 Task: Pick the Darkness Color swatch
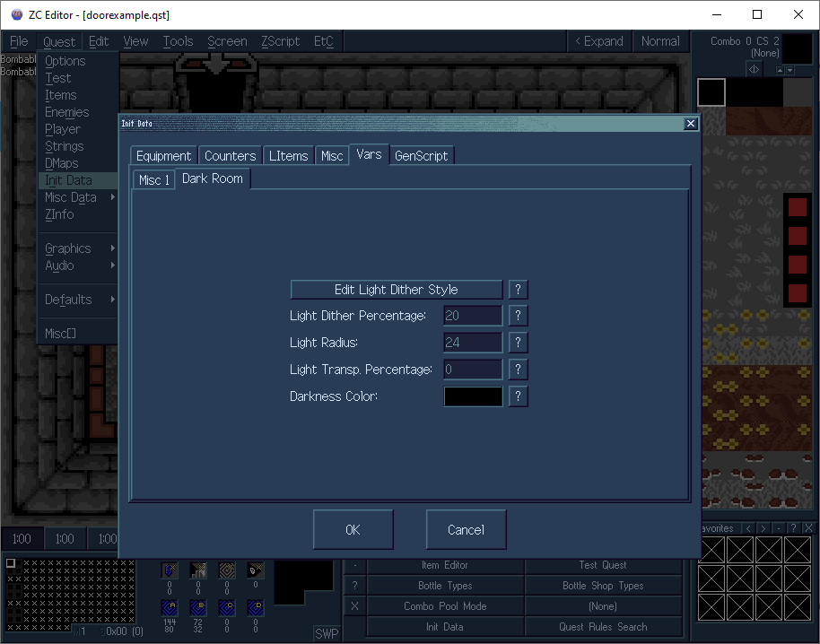pyautogui.click(x=473, y=396)
